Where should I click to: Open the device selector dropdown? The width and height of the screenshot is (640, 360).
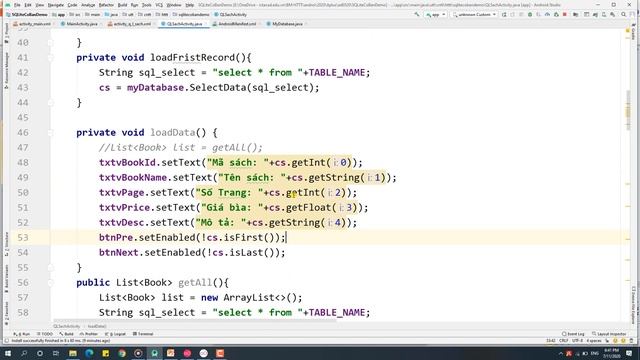point(474,14)
